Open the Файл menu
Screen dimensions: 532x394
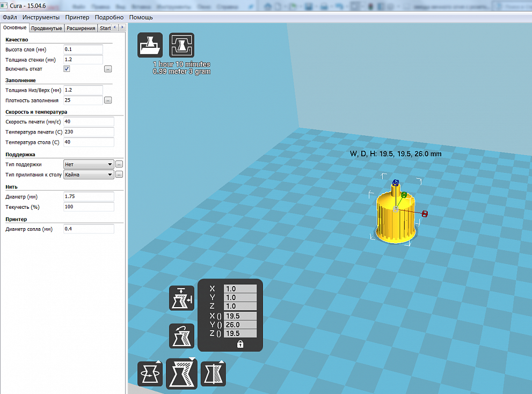pyautogui.click(x=10, y=17)
